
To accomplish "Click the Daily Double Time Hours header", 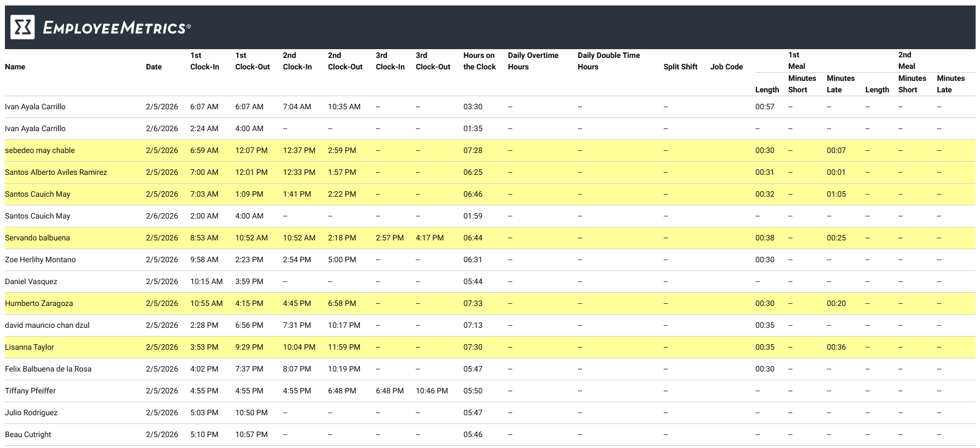I will [608, 61].
